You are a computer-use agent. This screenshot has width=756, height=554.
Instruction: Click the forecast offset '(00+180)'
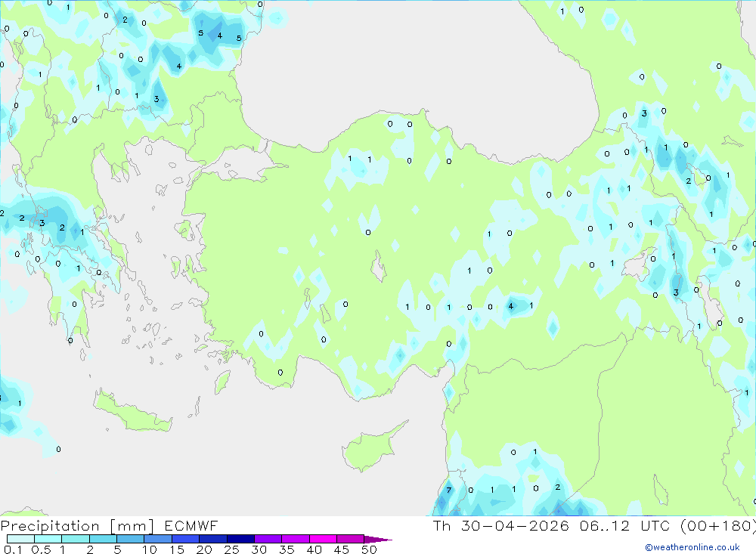click(718, 525)
